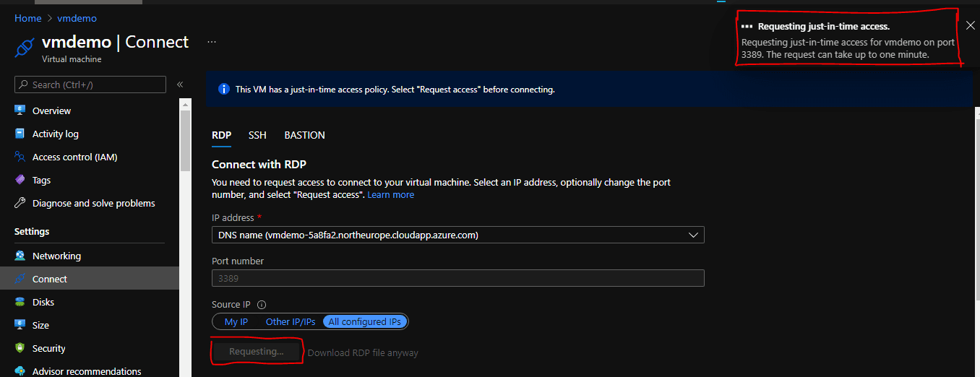Click the Disks icon
Image resolution: width=980 pixels, height=377 pixels.
[20, 302]
